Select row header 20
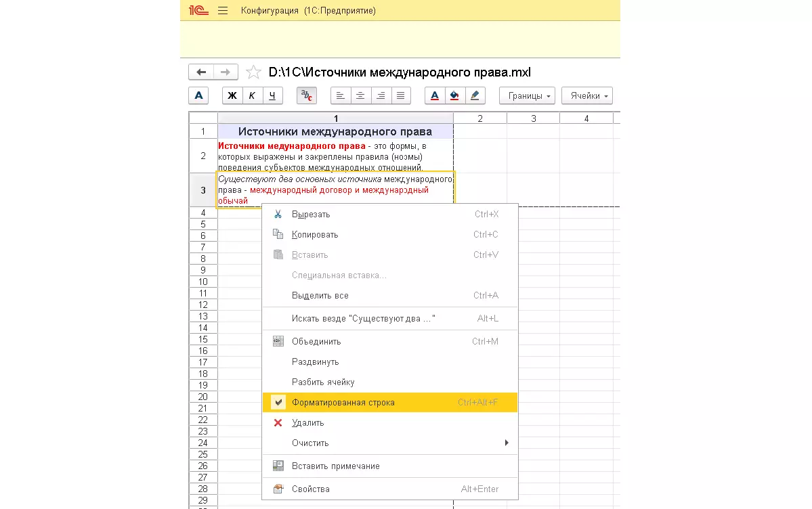Viewport: 812px width, 509px height. 203,397
